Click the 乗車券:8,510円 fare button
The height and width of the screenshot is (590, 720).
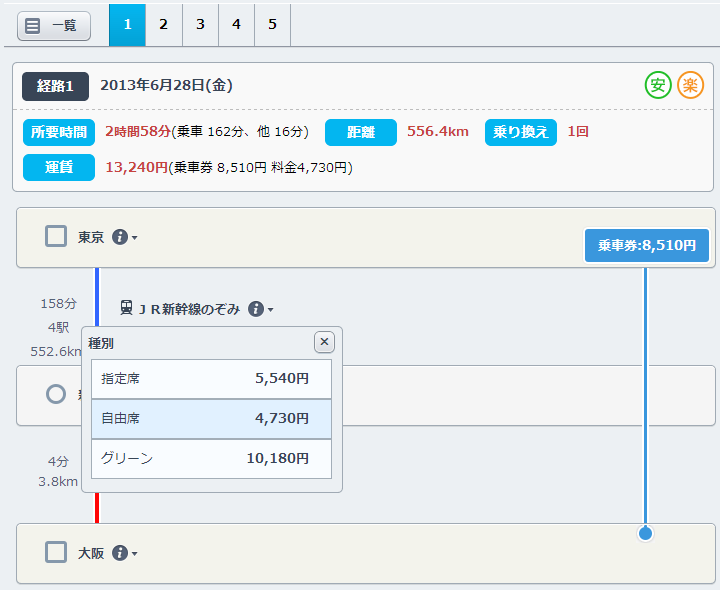pyautogui.click(x=646, y=245)
